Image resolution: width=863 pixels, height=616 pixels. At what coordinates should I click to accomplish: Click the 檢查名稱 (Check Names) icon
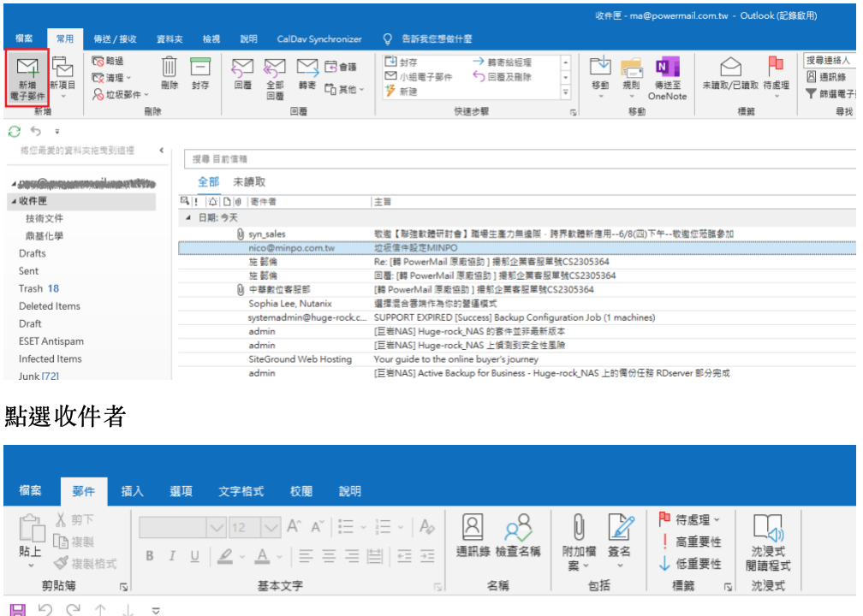tap(518, 528)
